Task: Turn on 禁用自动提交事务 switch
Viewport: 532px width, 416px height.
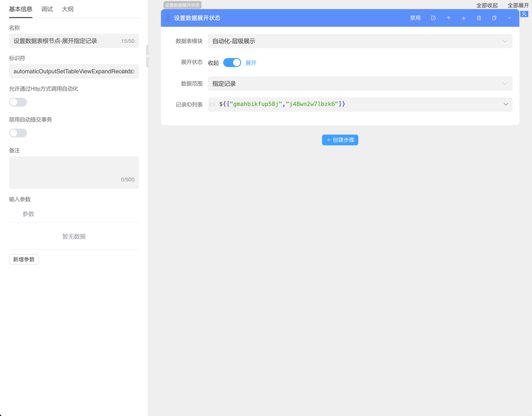Action: [x=18, y=133]
